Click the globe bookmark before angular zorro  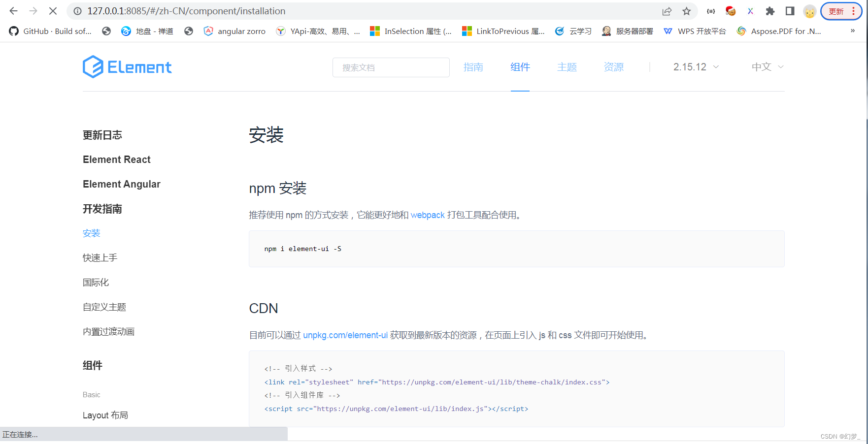point(189,31)
